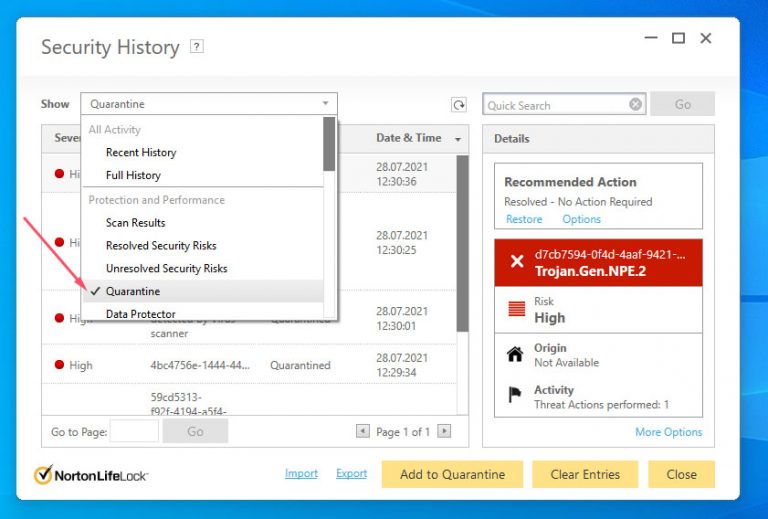Click the Trojan.Gen.NPE.2 threat name
This screenshot has width=768, height=519.
(x=590, y=271)
